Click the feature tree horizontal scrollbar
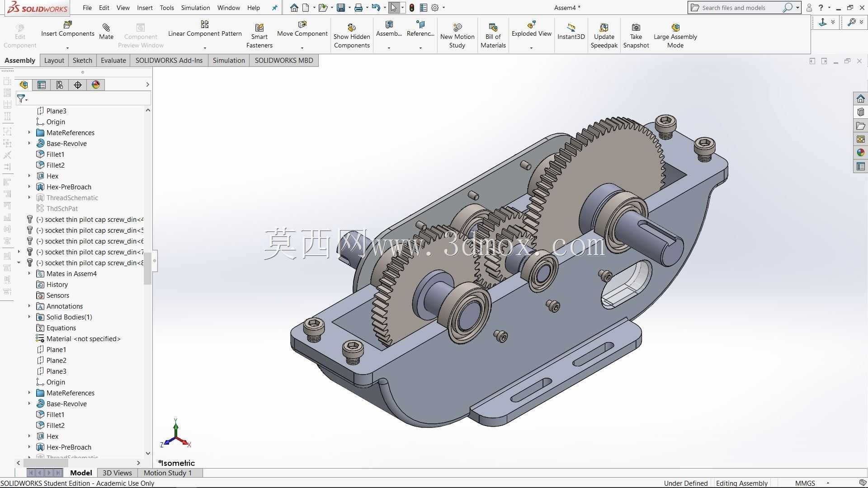The height and width of the screenshot is (488, 868). pos(46,463)
